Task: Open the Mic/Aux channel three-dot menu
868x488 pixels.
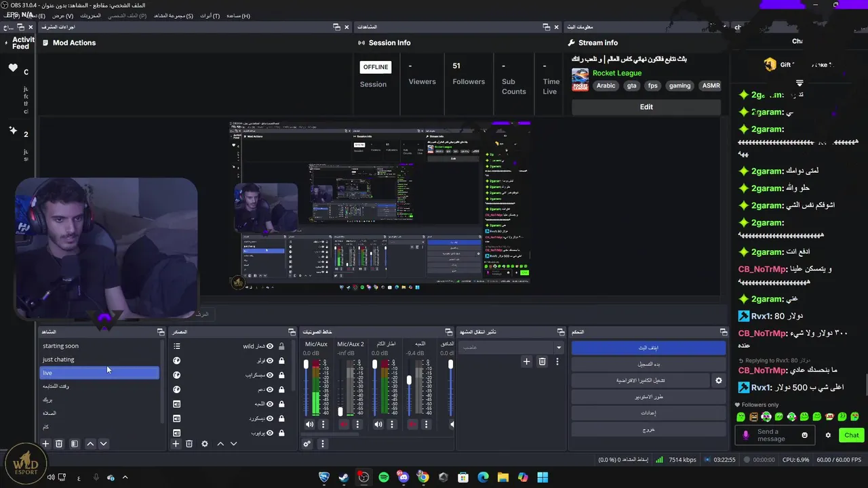Action: tap(323, 424)
